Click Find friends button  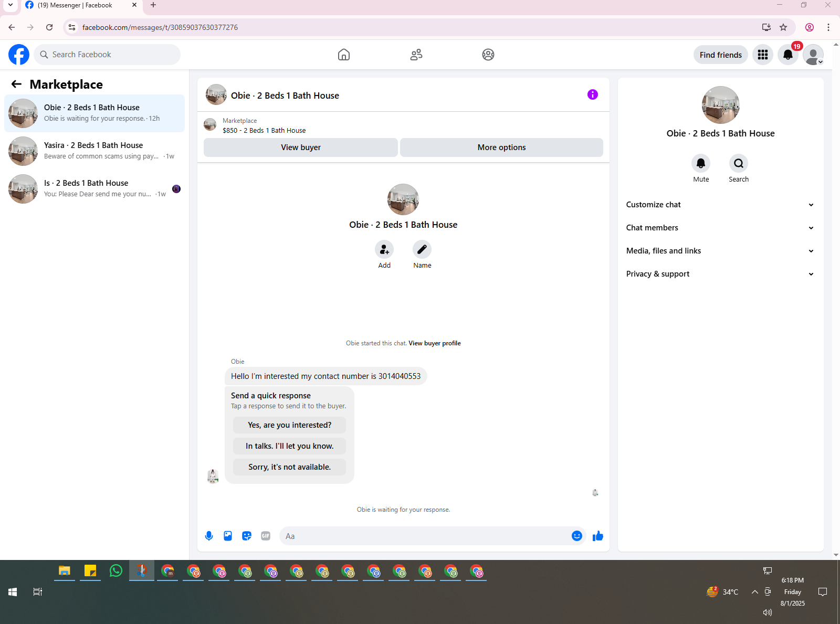[721, 55]
